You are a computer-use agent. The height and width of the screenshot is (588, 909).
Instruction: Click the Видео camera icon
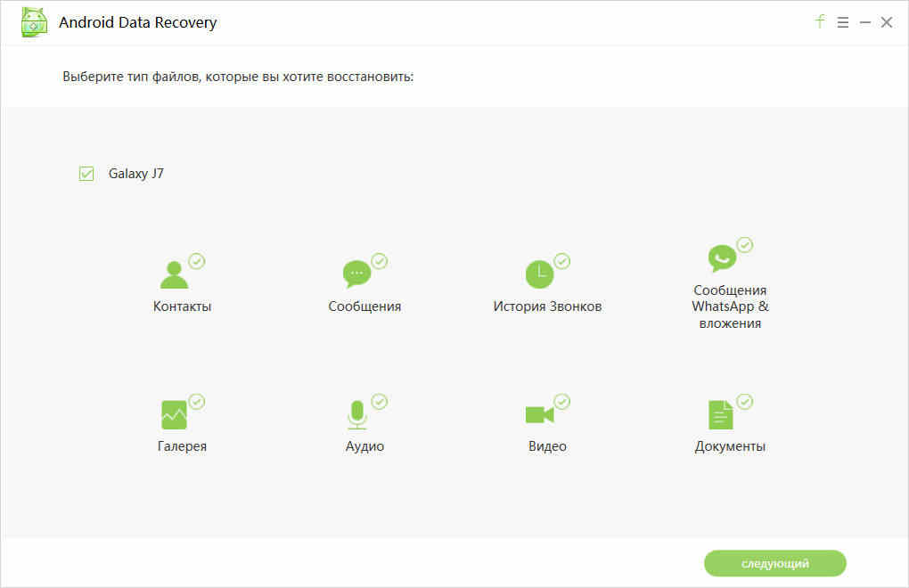539,414
